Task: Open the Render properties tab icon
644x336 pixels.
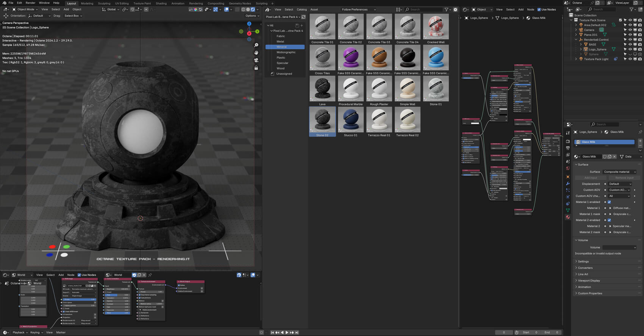Action: pos(567,141)
